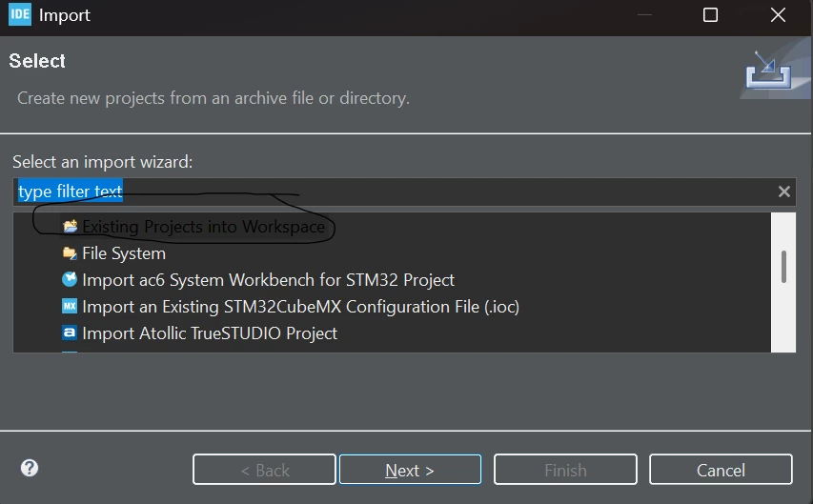Maximize the Import dialog window
The height and width of the screenshot is (504, 813).
click(x=710, y=15)
